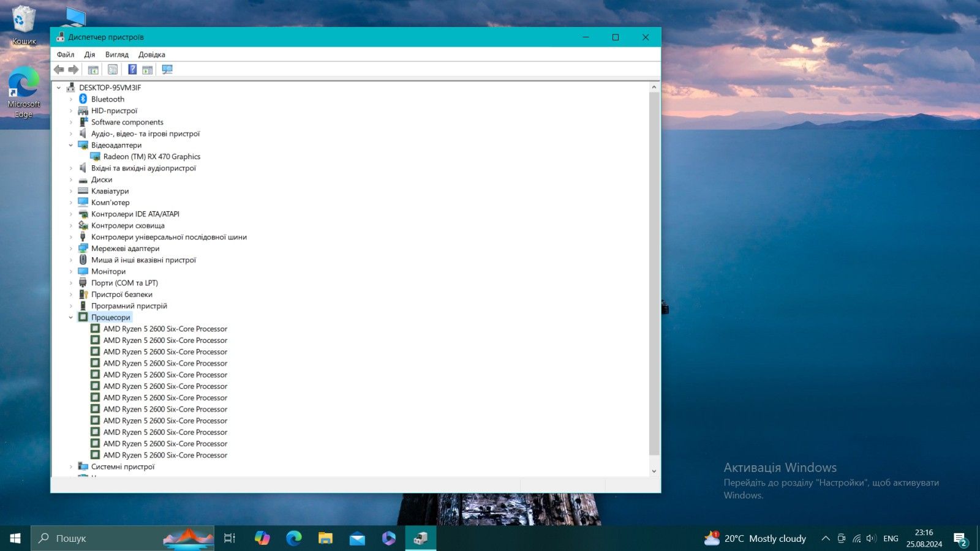Collapse the Відеоадаптери category
Viewport: 980px width, 551px height.
pyautogui.click(x=70, y=145)
